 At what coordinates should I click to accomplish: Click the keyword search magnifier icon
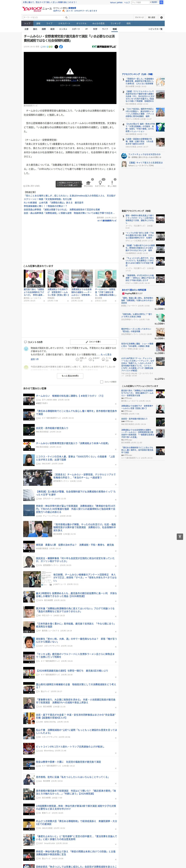pyautogui.click(x=66, y=18)
